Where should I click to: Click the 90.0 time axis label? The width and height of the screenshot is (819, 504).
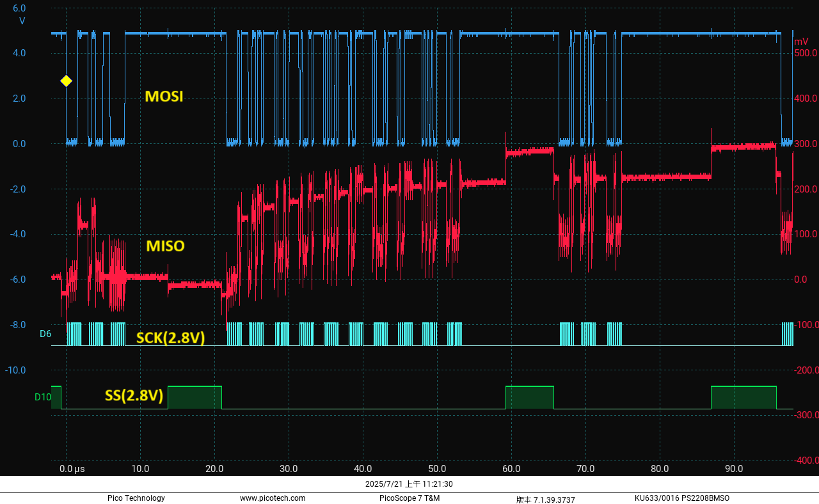[x=734, y=469]
